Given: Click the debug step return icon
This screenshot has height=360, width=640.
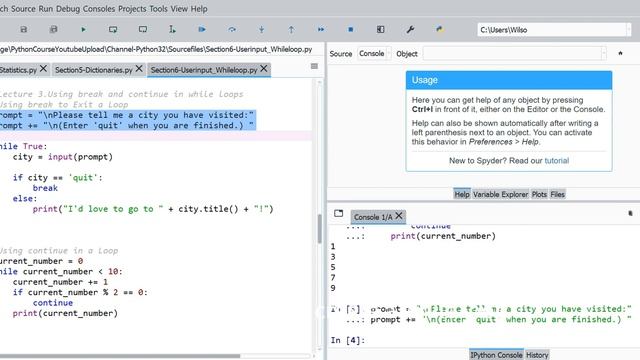Looking at the screenshot, I should coord(291,29).
